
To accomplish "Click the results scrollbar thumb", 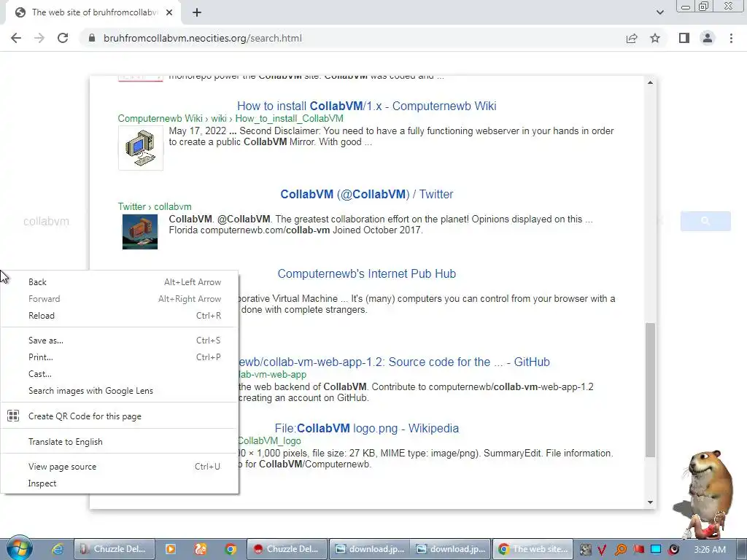I will (650, 389).
